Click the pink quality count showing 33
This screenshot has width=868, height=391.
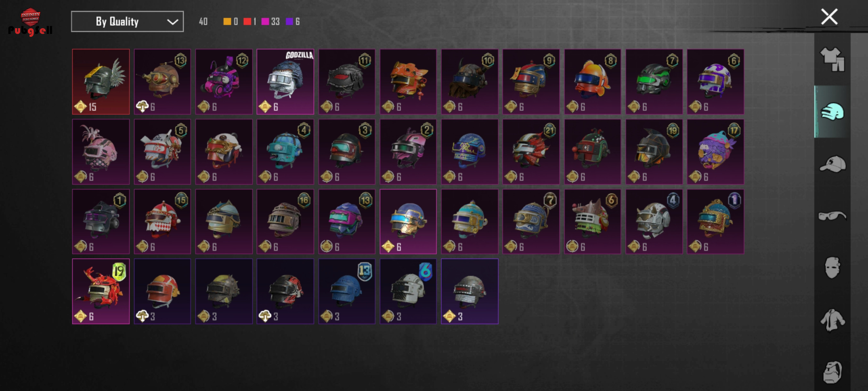click(x=270, y=21)
